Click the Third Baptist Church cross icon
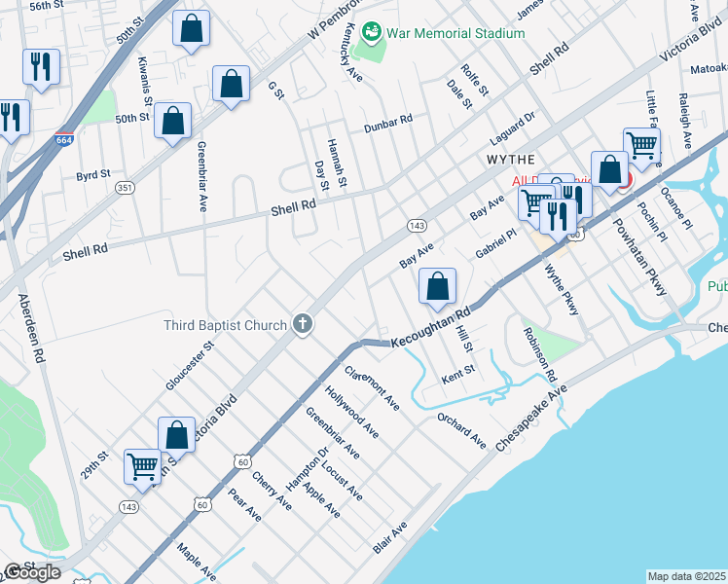The width and height of the screenshot is (728, 584). tap(303, 323)
